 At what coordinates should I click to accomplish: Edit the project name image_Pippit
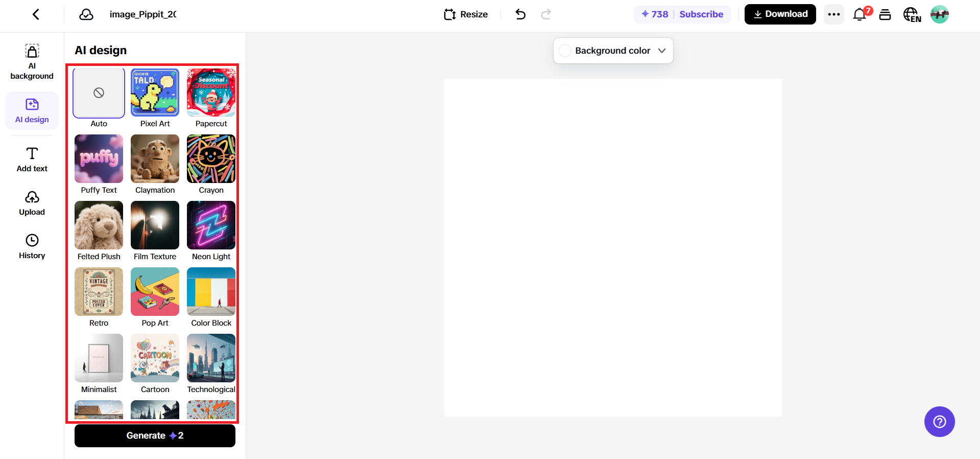click(x=143, y=14)
